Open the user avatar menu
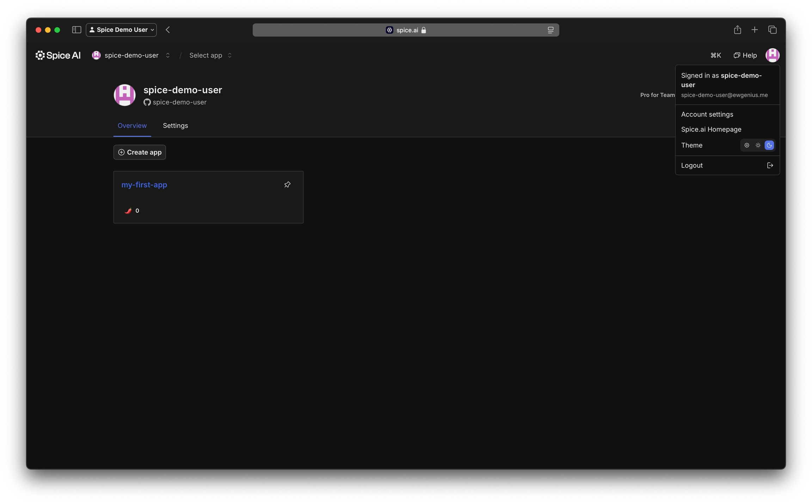812x504 pixels. tap(772, 55)
